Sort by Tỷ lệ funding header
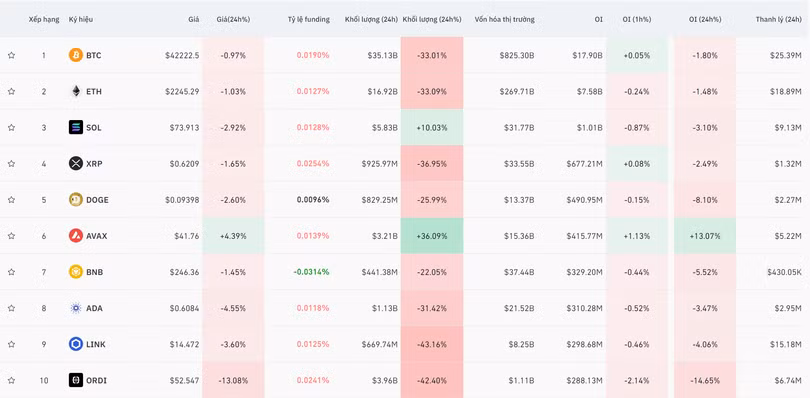The width and height of the screenshot is (810, 398). pyautogui.click(x=308, y=20)
